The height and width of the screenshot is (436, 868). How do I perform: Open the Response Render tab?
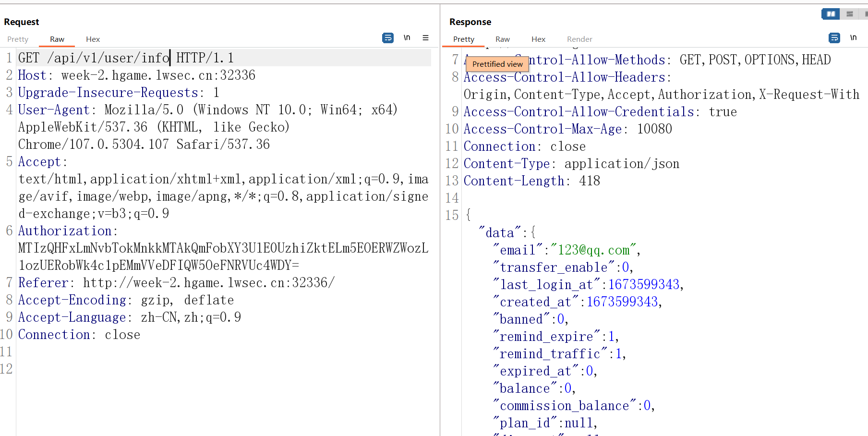[x=579, y=39]
